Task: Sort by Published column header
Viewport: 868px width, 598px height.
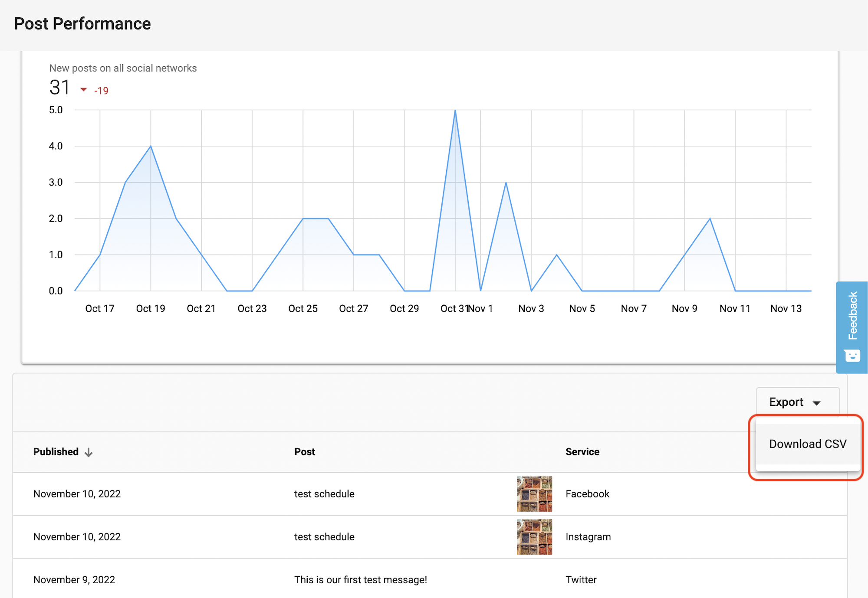Action: click(56, 452)
